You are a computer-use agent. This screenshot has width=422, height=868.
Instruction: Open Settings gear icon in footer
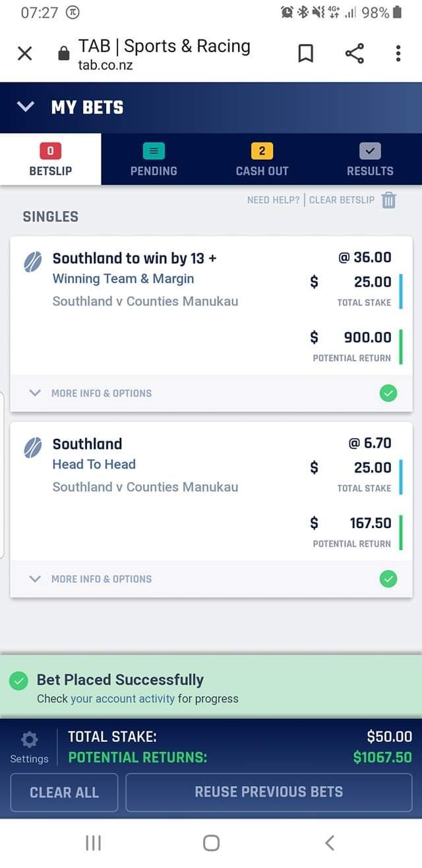coord(30,739)
